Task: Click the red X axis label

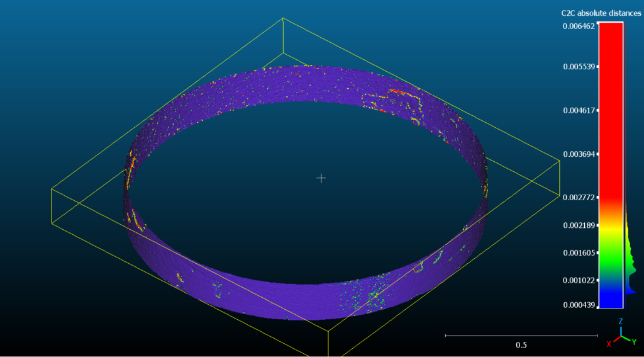Action: coord(609,344)
